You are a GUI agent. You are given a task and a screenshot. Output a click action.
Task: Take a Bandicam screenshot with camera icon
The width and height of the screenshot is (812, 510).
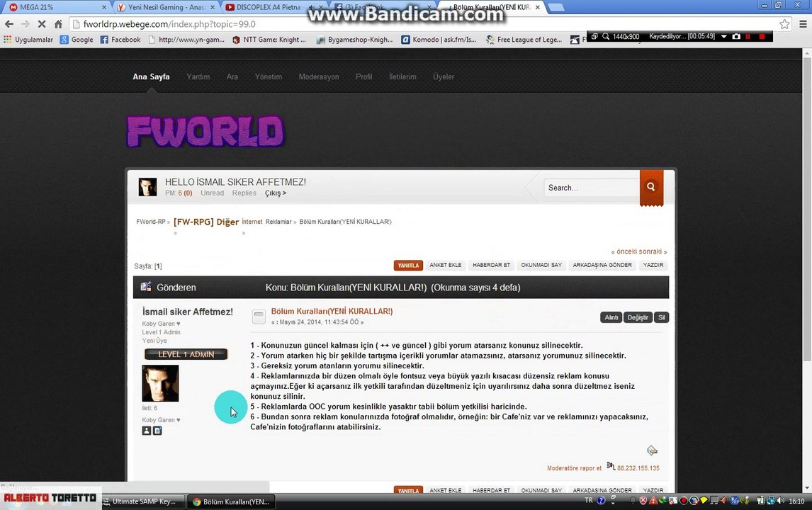click(x=736, y=36)
